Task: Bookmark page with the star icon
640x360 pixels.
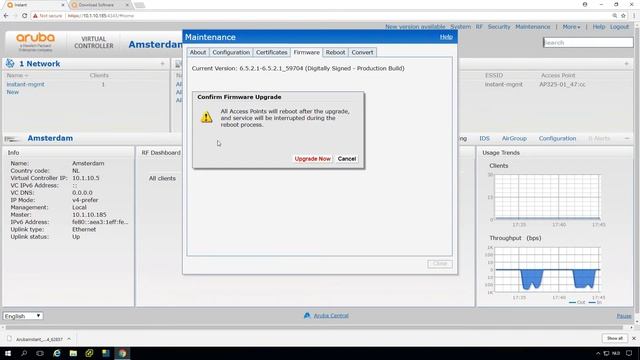Action: point(623,16)
